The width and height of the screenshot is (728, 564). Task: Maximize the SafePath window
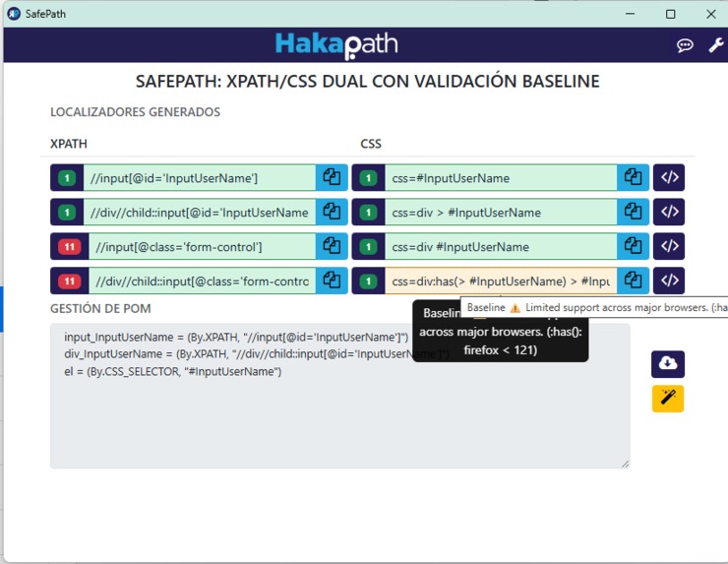point(670,14)
